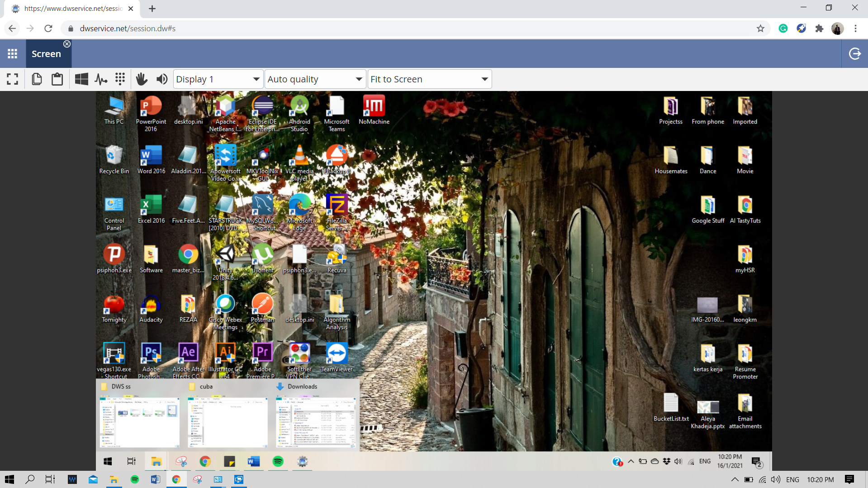
Task: Reload the dwservice.net page
Action: (48, 29)
